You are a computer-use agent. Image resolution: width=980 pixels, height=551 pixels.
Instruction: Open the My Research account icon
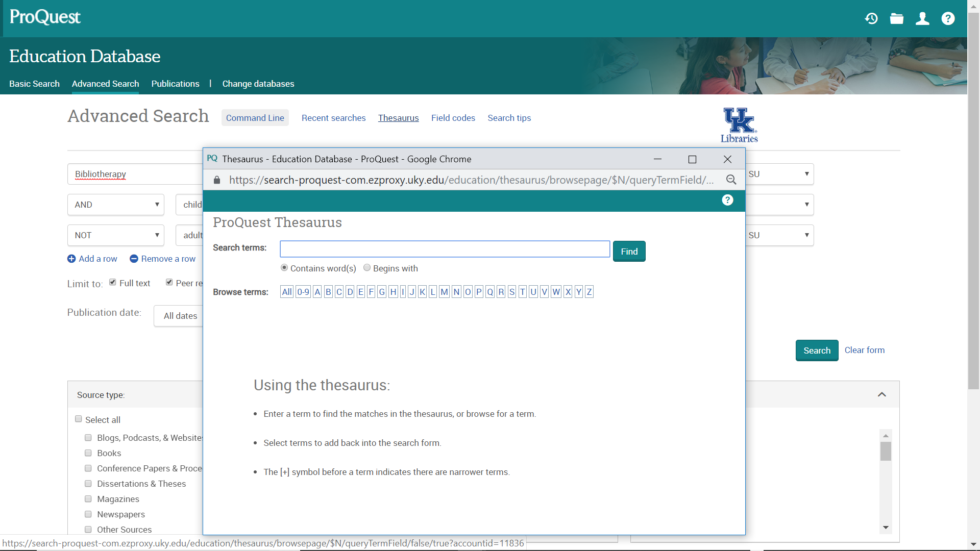click(x=922, y=18)
